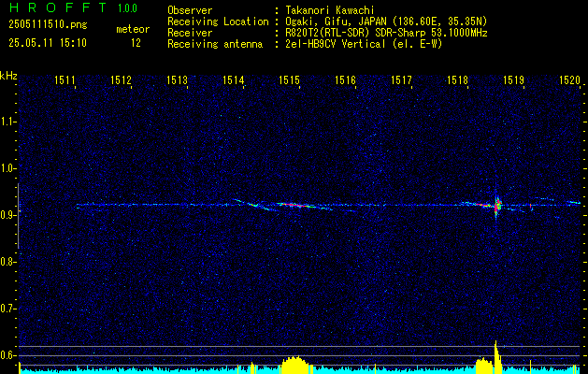Click the 1516 time marker
This screenshot has height=374, width=588.
point(345,79)
